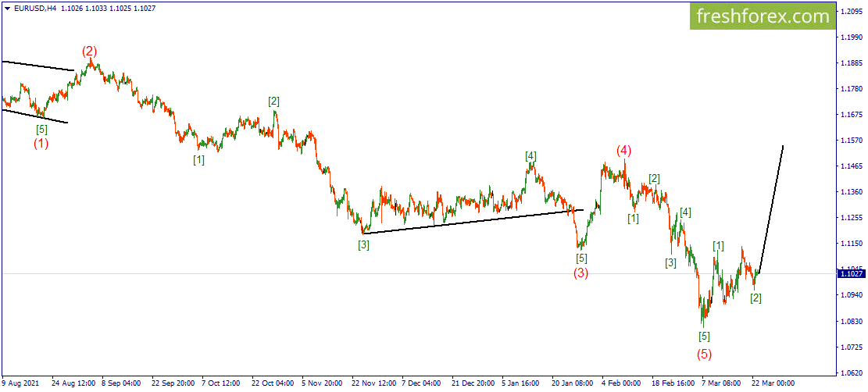This screenshot has width=868, height=392.
Task: Click the 1.0830 price axis label
Action: point(852,321)
